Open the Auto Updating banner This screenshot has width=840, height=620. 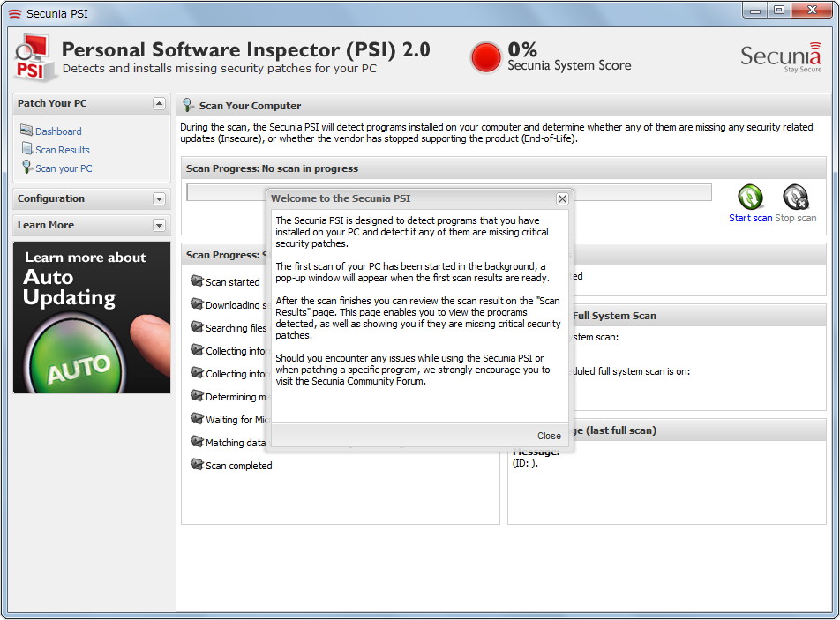pyautogui.click(x=92, y=317)
